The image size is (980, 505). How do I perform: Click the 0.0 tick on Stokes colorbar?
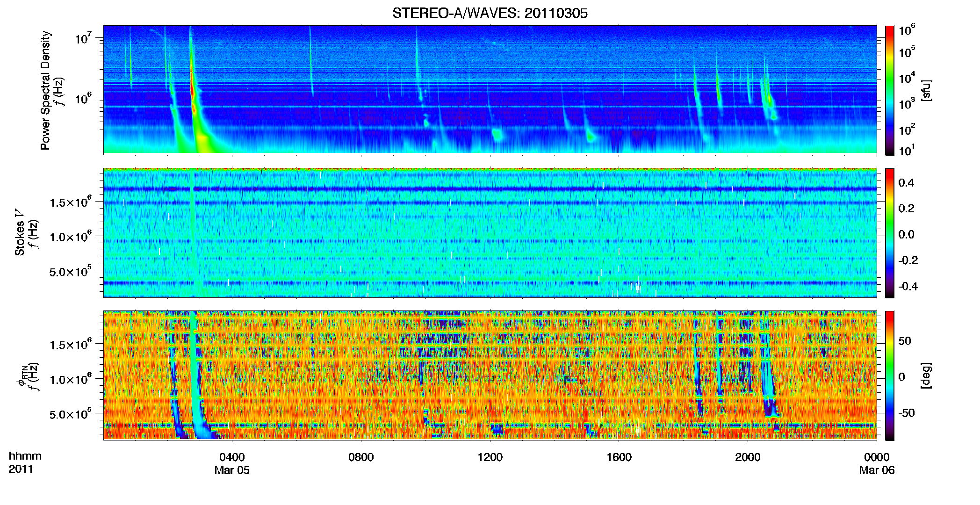click(906, 235)
